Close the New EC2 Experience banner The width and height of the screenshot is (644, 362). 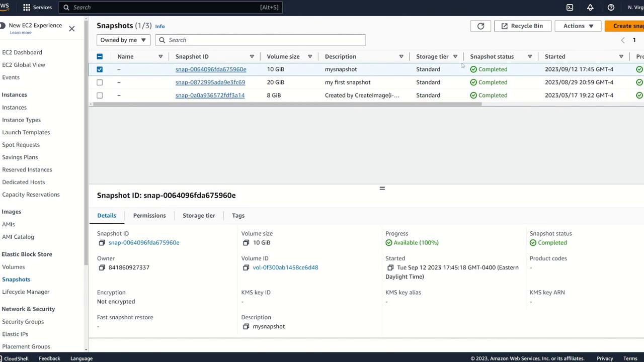72,29
